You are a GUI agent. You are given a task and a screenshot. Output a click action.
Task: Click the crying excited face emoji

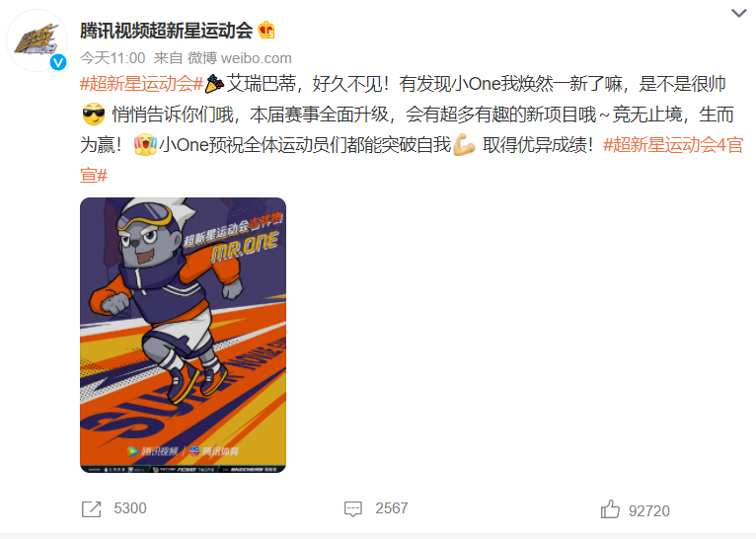[145, 145]
